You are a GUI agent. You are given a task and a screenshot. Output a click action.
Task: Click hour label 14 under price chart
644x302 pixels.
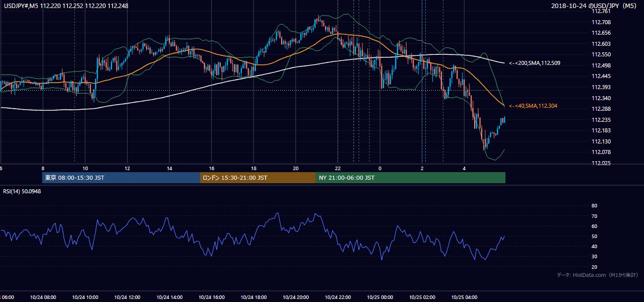point(169,169)
